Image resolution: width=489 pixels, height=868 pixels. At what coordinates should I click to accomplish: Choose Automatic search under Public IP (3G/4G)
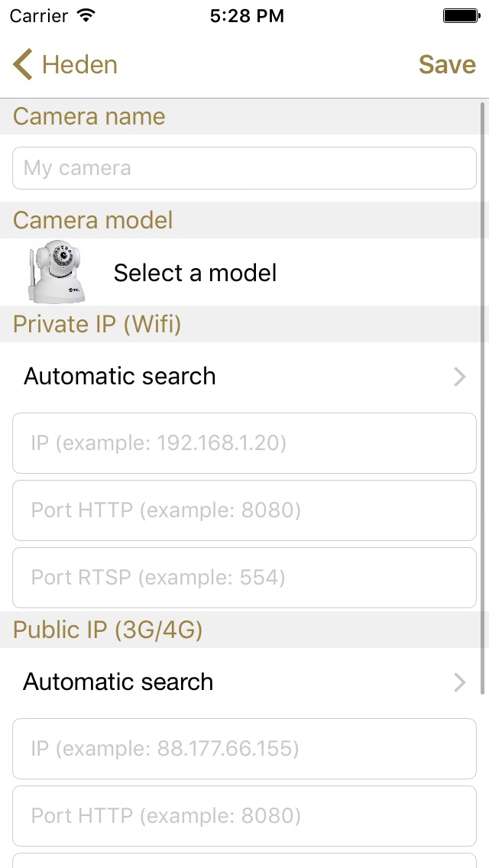click(118, 682)
